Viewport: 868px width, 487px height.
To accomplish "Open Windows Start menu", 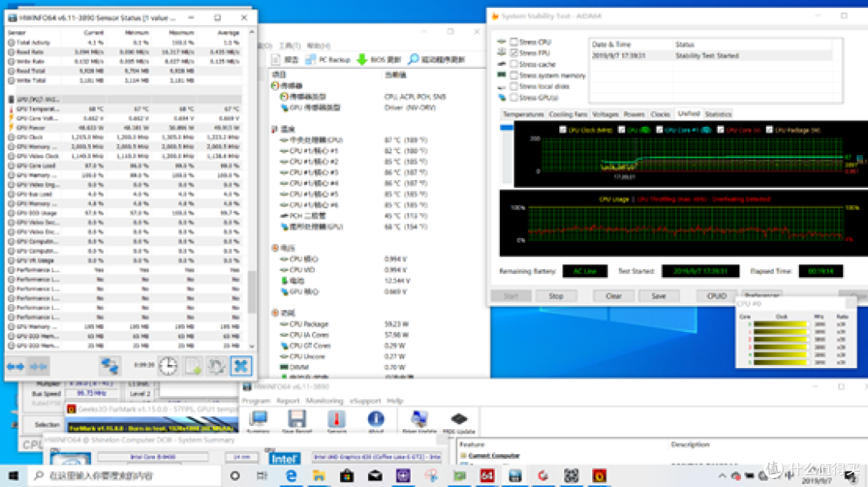I will (14, 476).
